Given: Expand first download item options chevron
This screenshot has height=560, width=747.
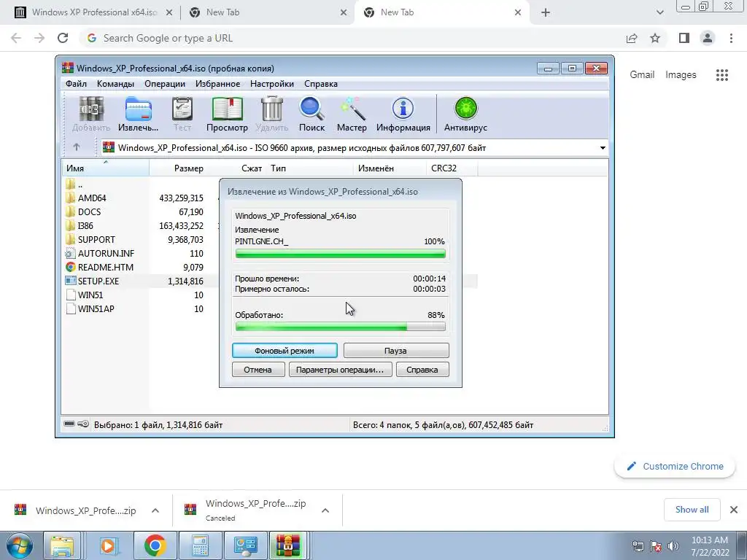Looking at the screenshot, I should point(155,510).
